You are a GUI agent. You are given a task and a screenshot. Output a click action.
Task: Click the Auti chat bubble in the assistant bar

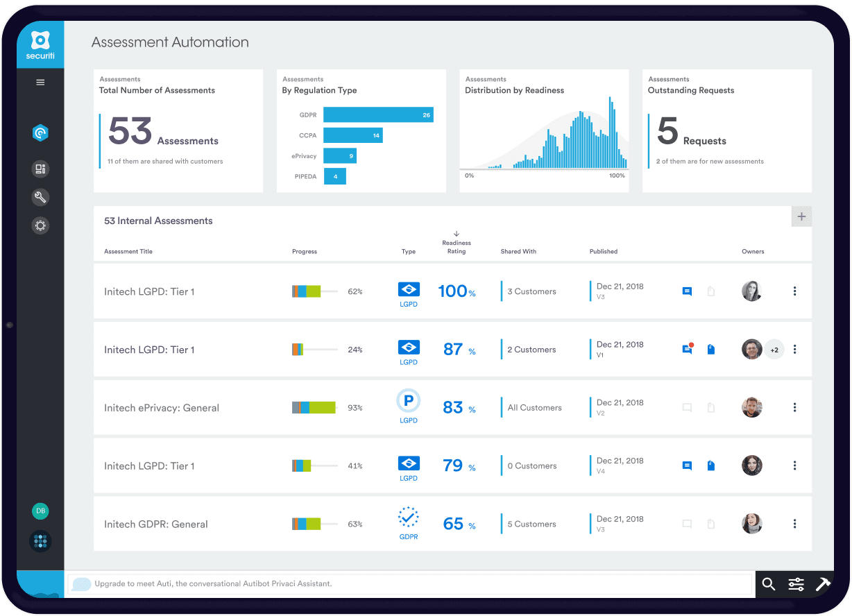point(81,583)
